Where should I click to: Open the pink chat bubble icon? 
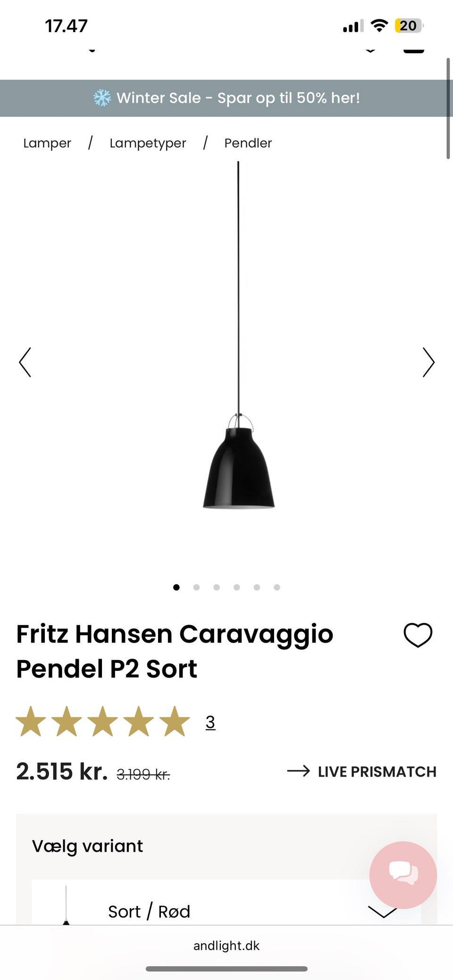pos(403,874)
